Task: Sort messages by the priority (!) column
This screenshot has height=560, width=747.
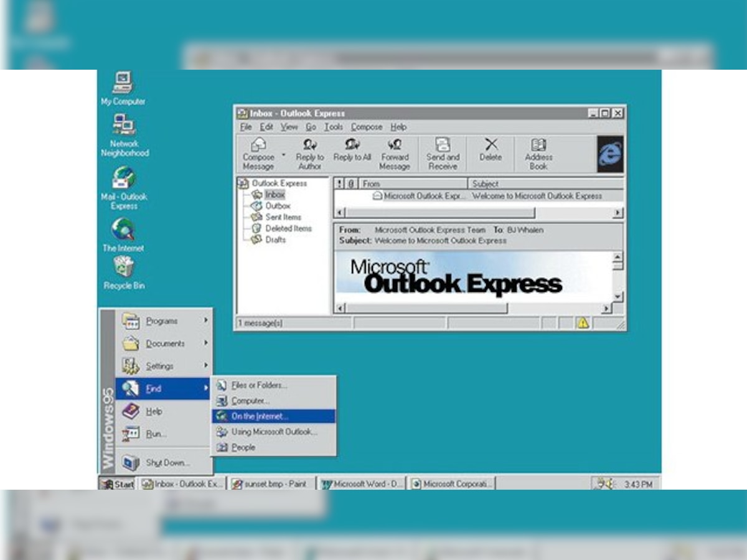Action: point(339,184)
